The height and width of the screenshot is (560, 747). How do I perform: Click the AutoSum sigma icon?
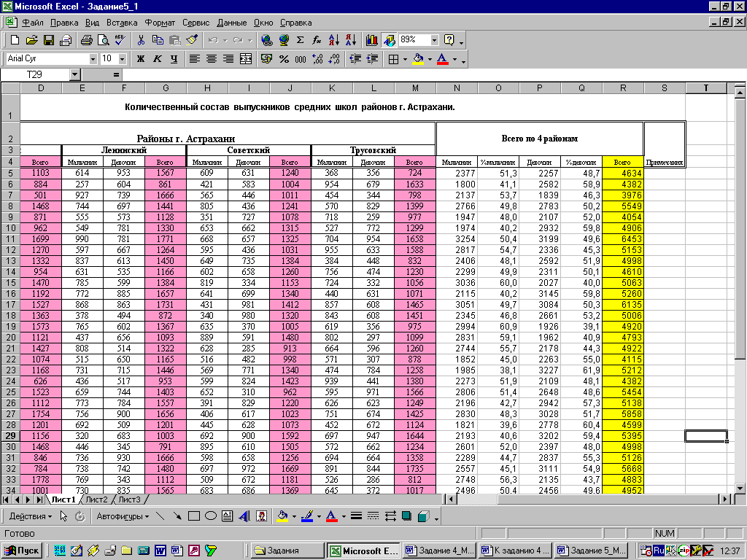(300, 41)
